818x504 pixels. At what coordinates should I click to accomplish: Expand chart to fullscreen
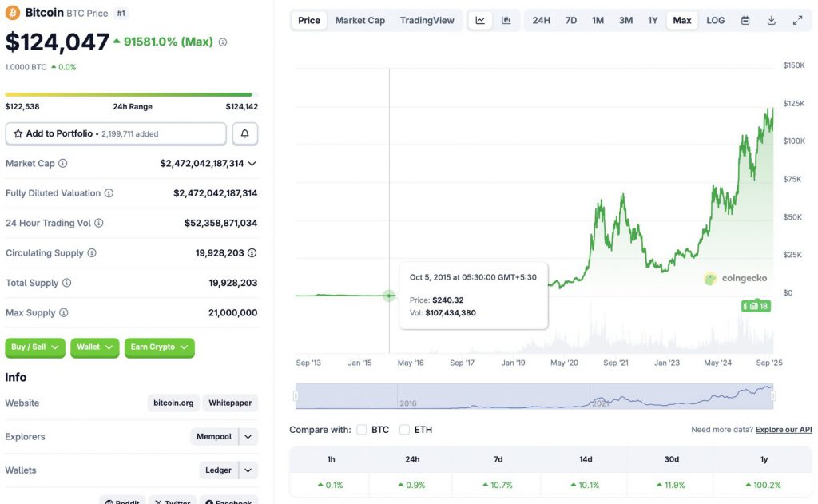(797, 20)
